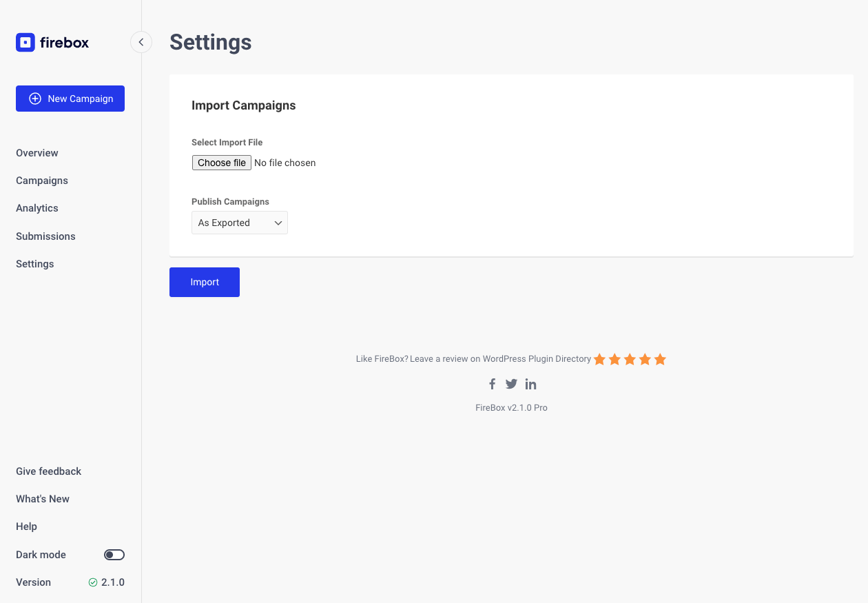
Task: Click the New Campaign button
Action: [70, 99]
